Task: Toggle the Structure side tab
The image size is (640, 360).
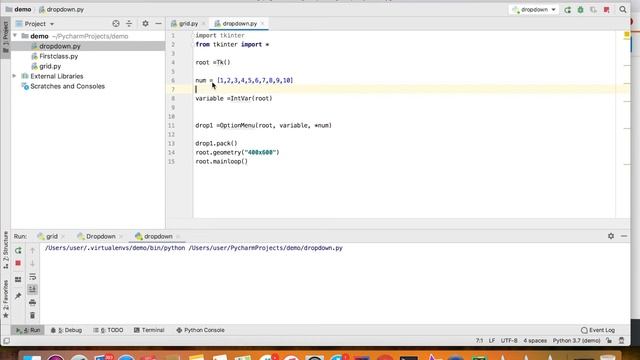Action: 5,250
